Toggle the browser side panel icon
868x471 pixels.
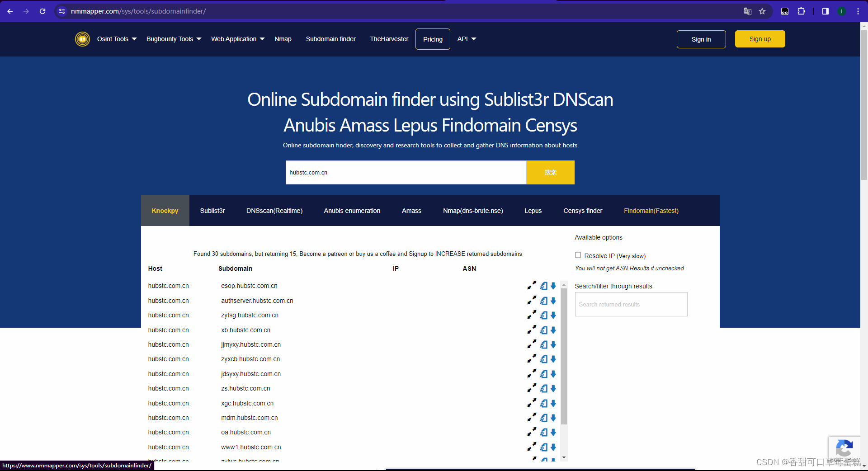pyautogui.click(x=826, y=11)
